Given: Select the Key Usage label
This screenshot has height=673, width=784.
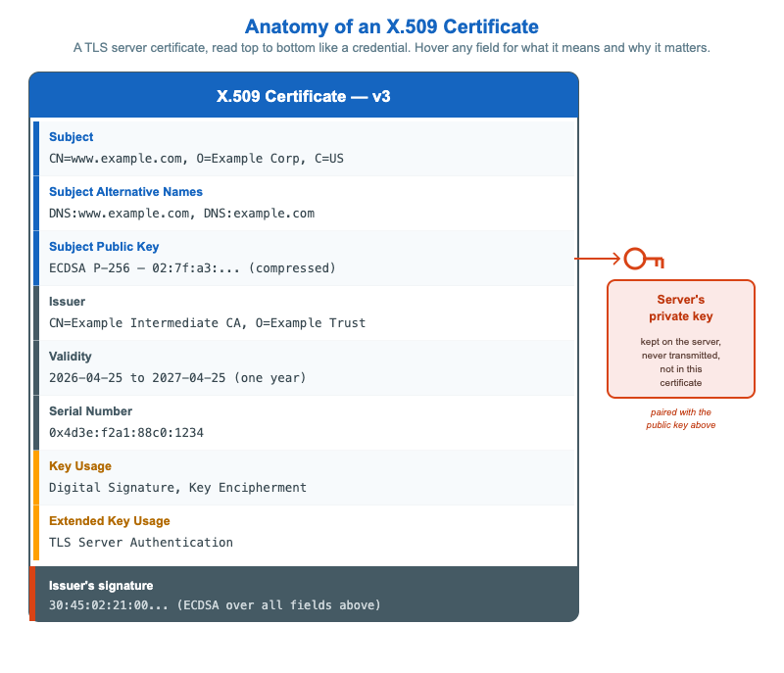Looking at the screenshot, I should coord(80,466).
